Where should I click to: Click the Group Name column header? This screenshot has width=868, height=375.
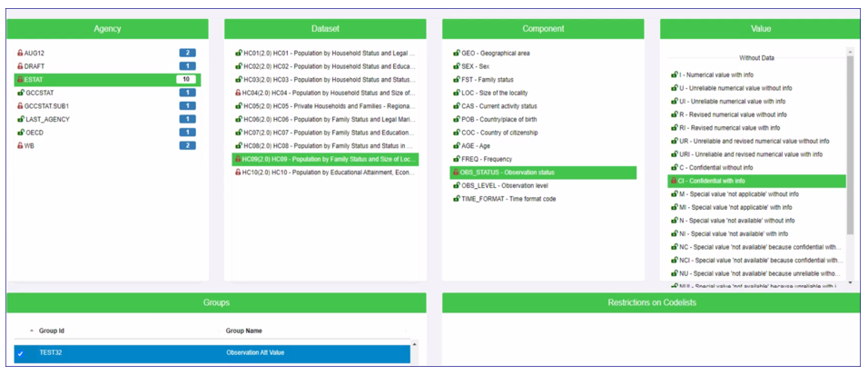[244, 331]
